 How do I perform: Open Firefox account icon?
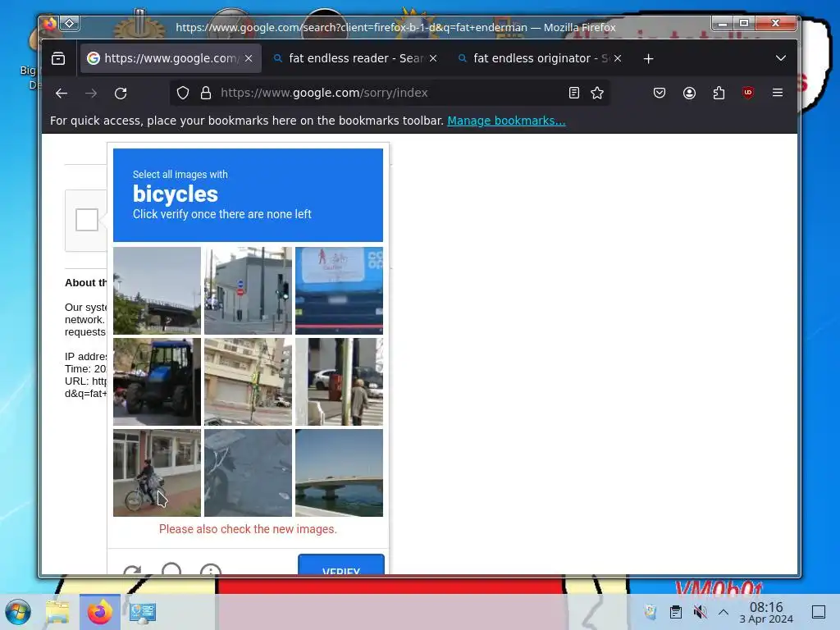click(x=689, y=94)
